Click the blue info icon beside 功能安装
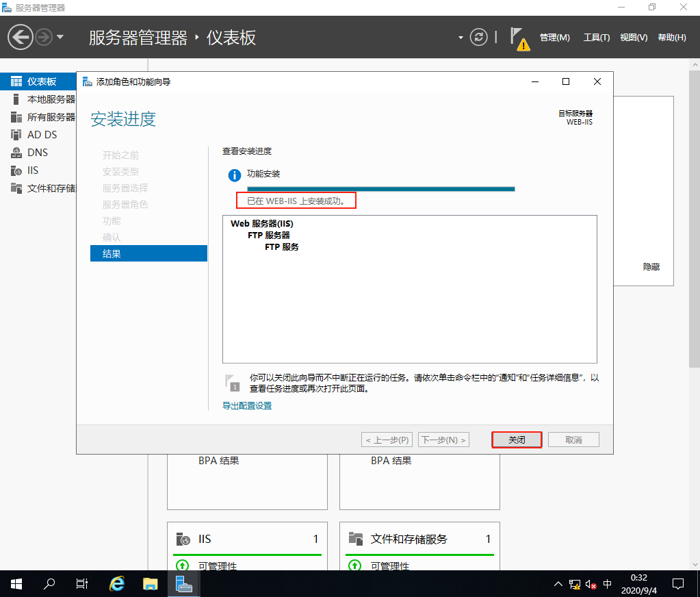Viewport: 700px width, 597px height. coord(235,175)
